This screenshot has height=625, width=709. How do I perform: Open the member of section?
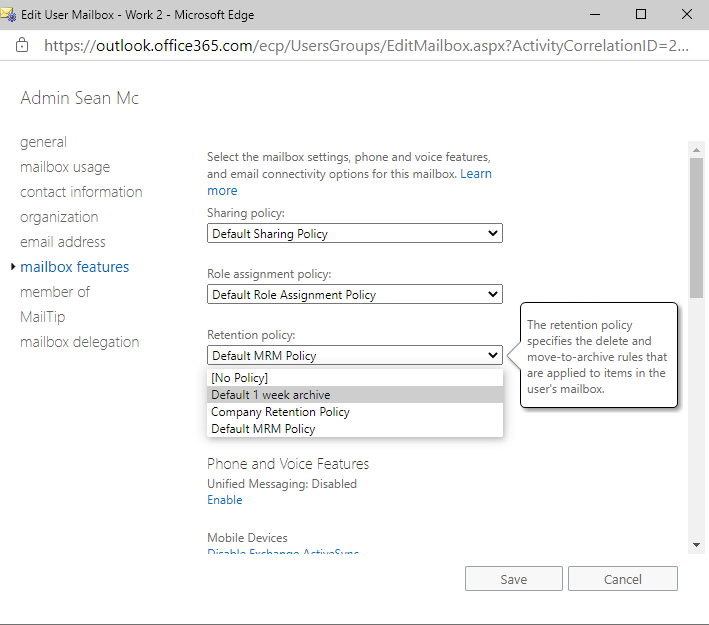click(55, 292)
